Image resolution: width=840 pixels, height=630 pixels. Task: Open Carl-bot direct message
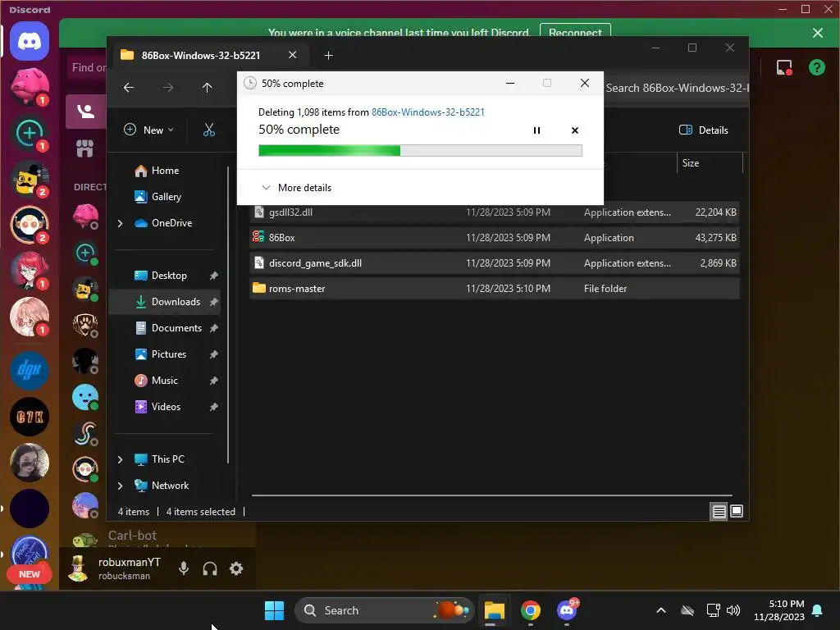click(132, 535)
